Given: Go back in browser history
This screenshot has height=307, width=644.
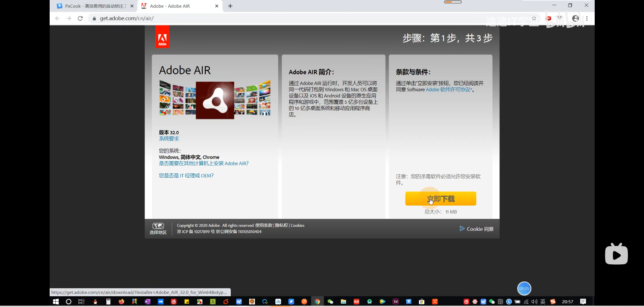Looking at the screenshot, I should point(57,18).
